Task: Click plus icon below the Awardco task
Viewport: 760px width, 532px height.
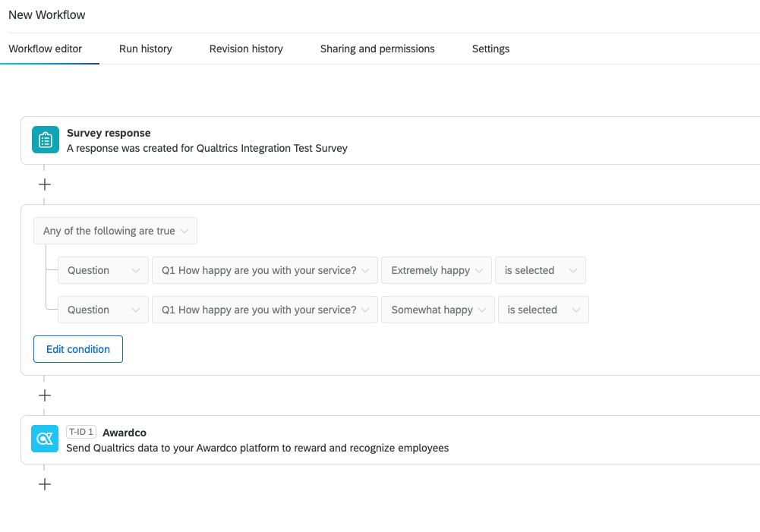Action: pyautogui.click(x=45, y=484)
